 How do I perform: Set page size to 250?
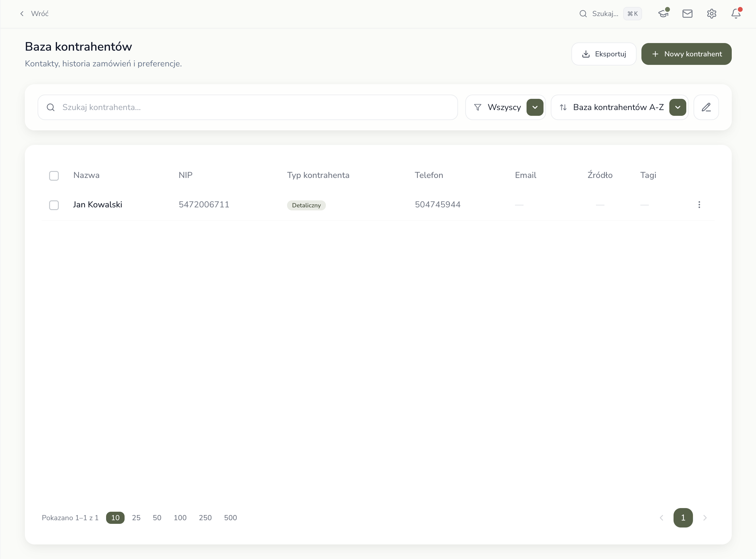(x=205, y=518)
